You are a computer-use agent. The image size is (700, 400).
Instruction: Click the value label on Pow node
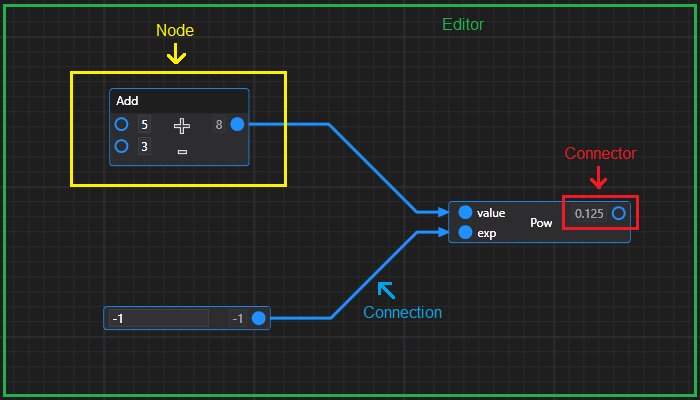(491, 213)
